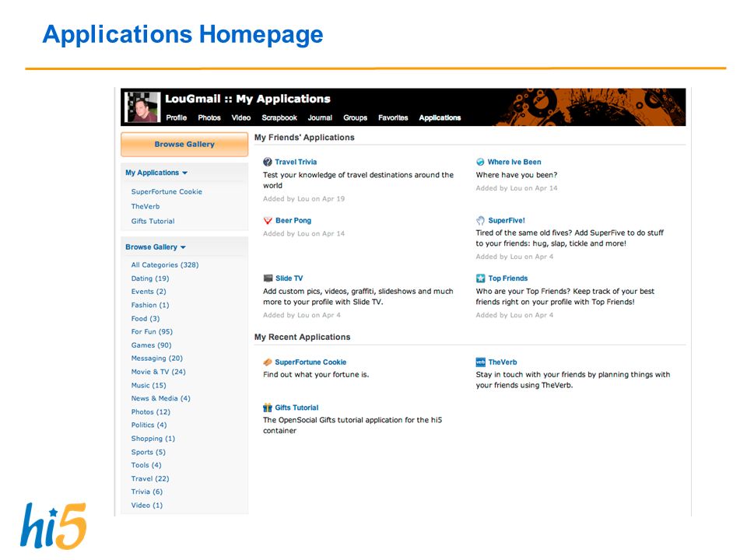This screenshot has width=747, height=560.
Task: Select the Tools (4) category
Action: pos(146,465)
